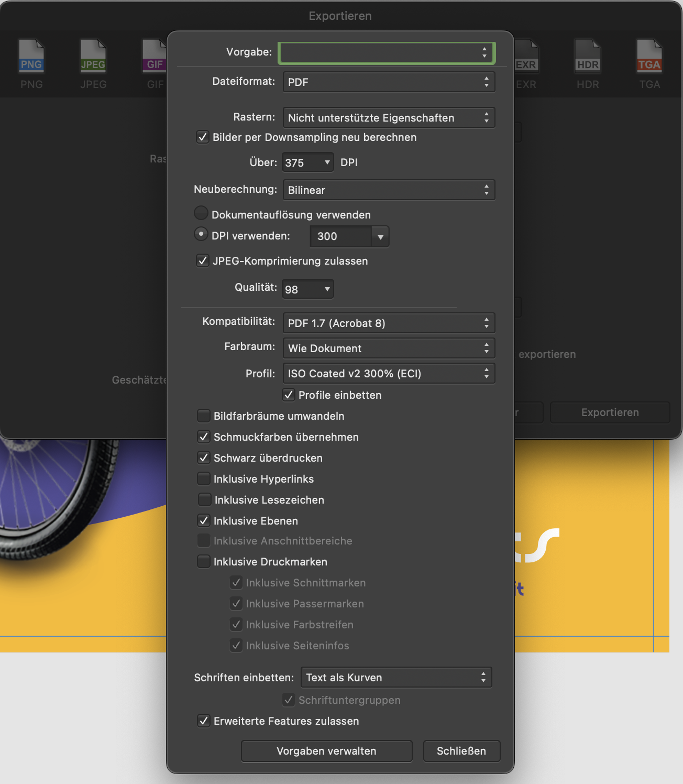Uncheck 'Schwarz überdrucken'
The height and width of the screenshot is (784, 683).
click(204, 458)
